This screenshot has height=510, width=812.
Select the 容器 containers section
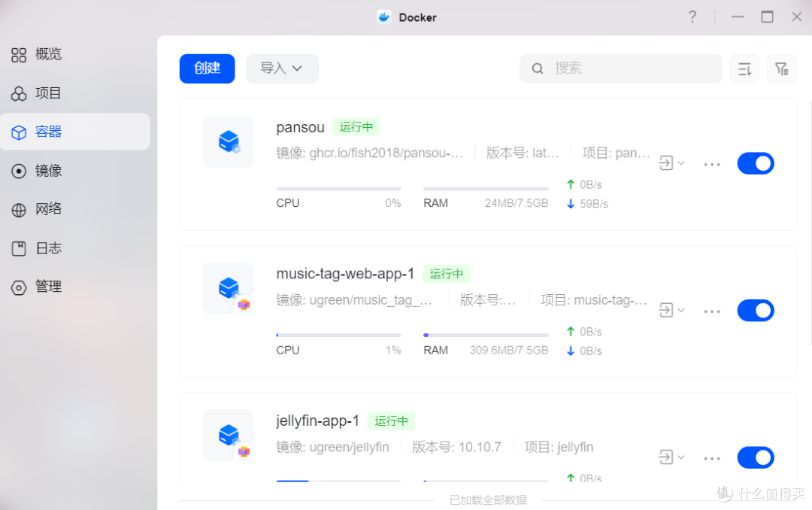pyautogui.click(x=75, y=132)
